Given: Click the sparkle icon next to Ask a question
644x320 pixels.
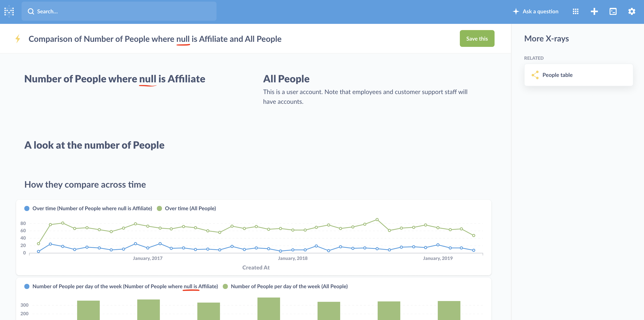Looking at the screenshot, I should [516, 11].
